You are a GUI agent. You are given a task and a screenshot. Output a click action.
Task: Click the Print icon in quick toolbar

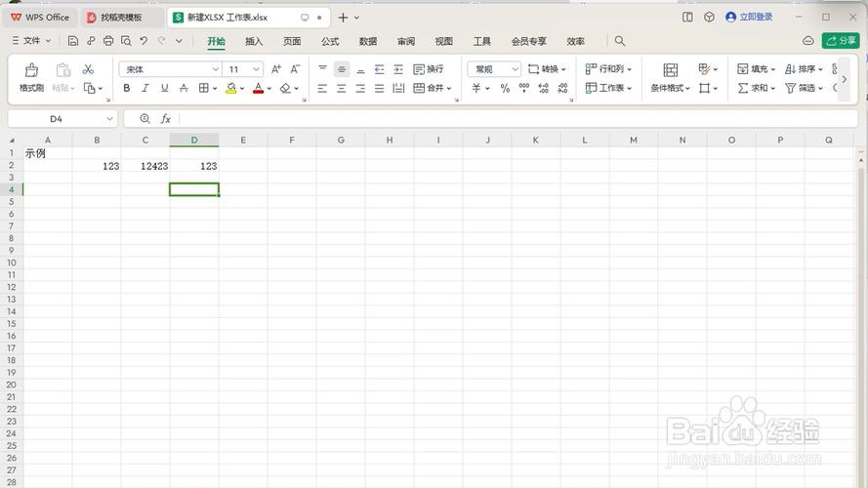[x=108, y=41]
